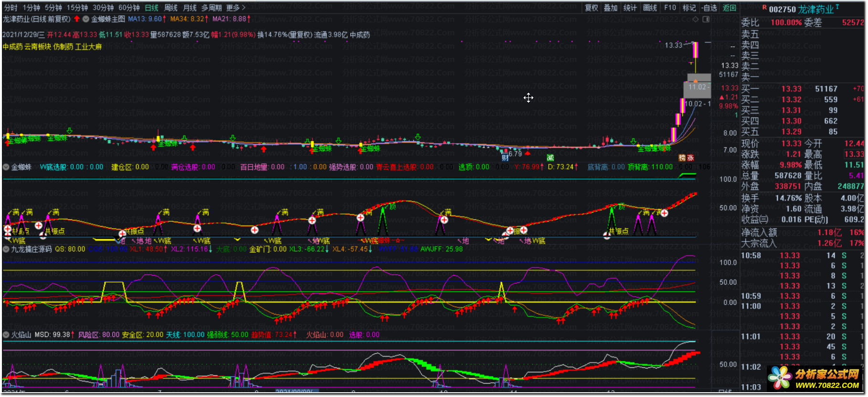Click the 6.79 low price label
This screenshot has height=397, width=868.
click(x=515, y=154)
